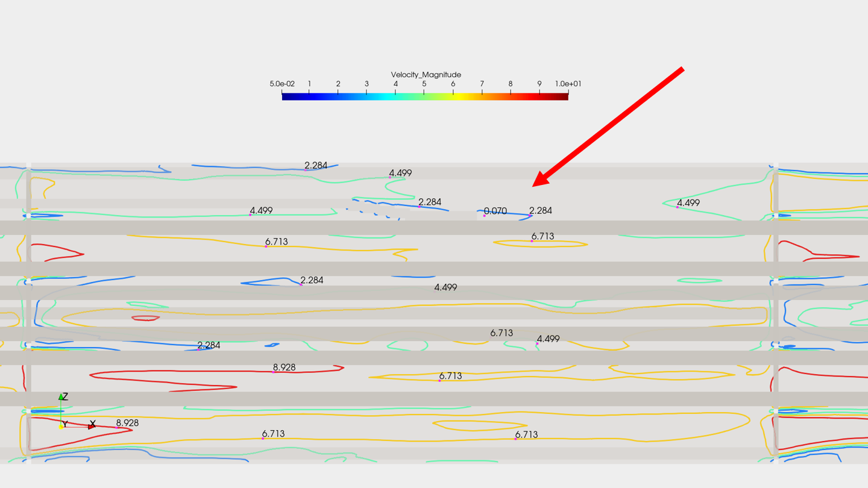This screenshot has height=488, width=868.
Task: Click the 2.284 label right beside 0.070
Action: [541, 210]
